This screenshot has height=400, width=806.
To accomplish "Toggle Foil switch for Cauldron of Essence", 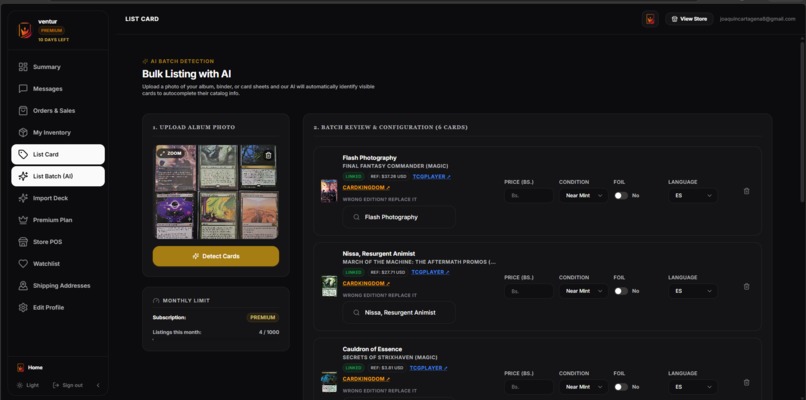I will point(621,387).
